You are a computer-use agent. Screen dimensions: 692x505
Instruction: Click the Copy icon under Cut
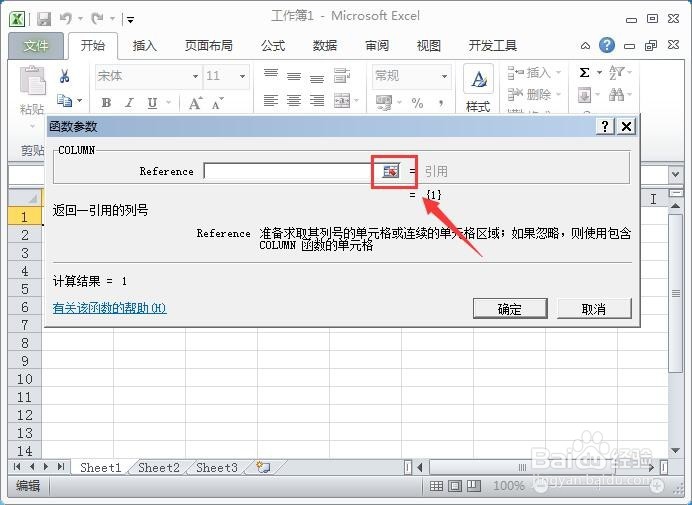(x=64, y=101)
